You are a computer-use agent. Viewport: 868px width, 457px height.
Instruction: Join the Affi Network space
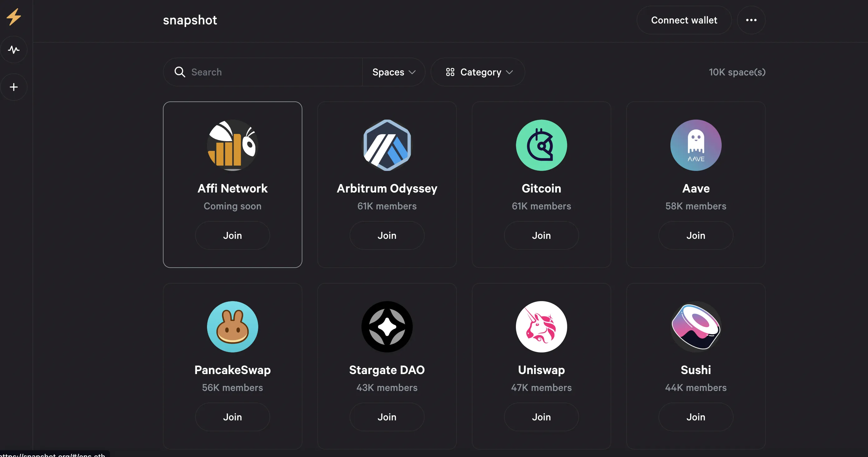[x=233, y=235]
